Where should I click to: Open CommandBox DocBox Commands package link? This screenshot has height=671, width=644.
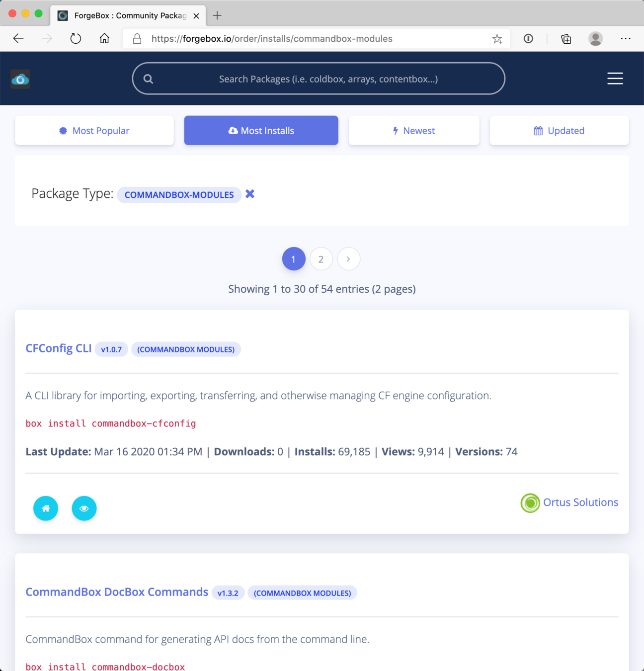click(x=117, y=592)
